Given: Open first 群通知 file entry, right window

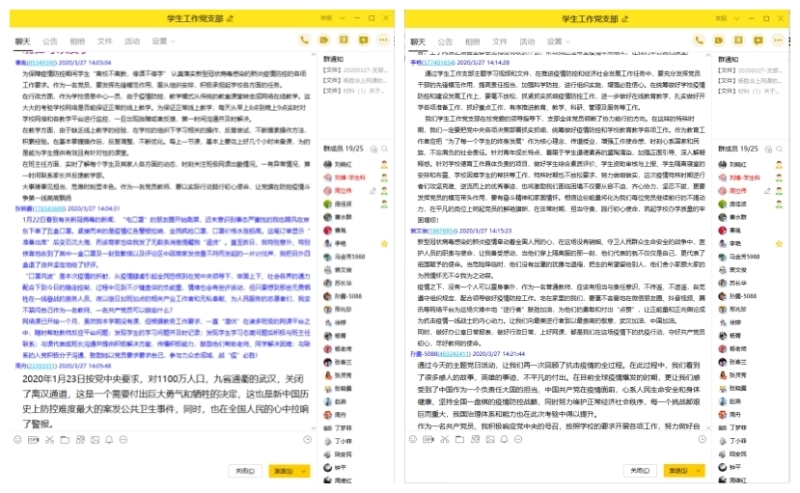Looking at the screenshot, I should click(x=750, y=70).
